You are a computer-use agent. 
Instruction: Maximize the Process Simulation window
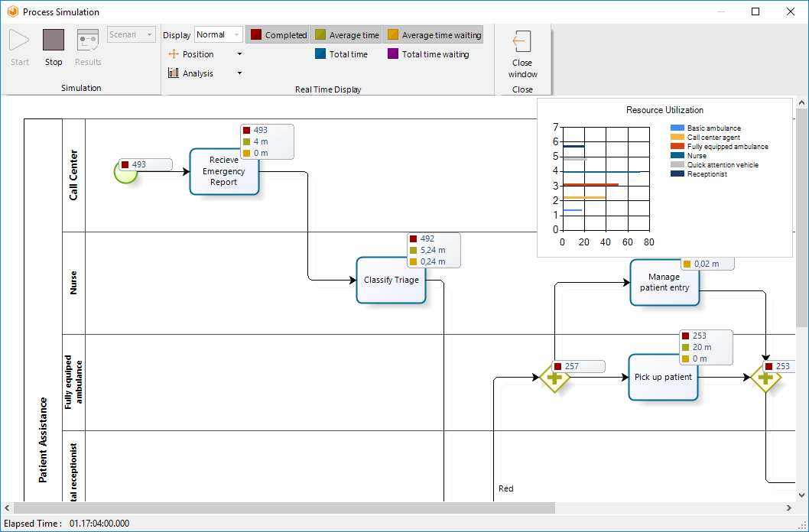pos(755,11)
